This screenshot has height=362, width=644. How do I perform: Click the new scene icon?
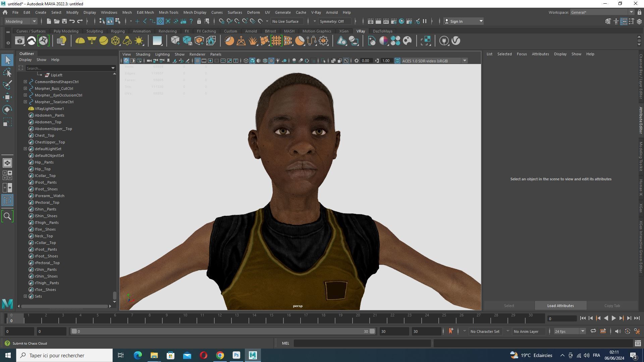click(49, 21)
